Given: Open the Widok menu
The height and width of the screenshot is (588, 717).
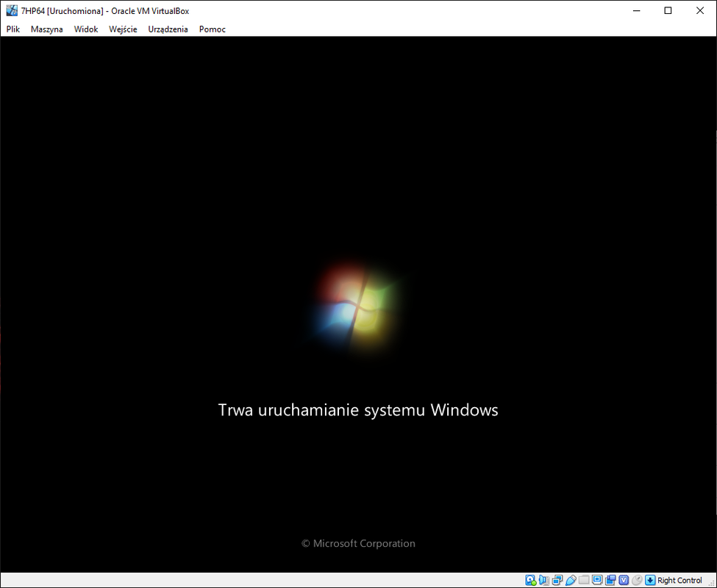Looking at the screenshot, I should point(86,29).
